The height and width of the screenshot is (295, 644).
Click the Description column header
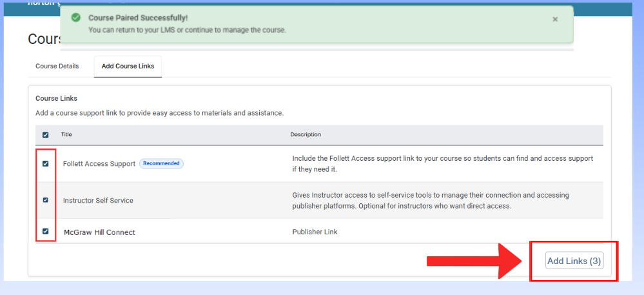coord(306,134)
